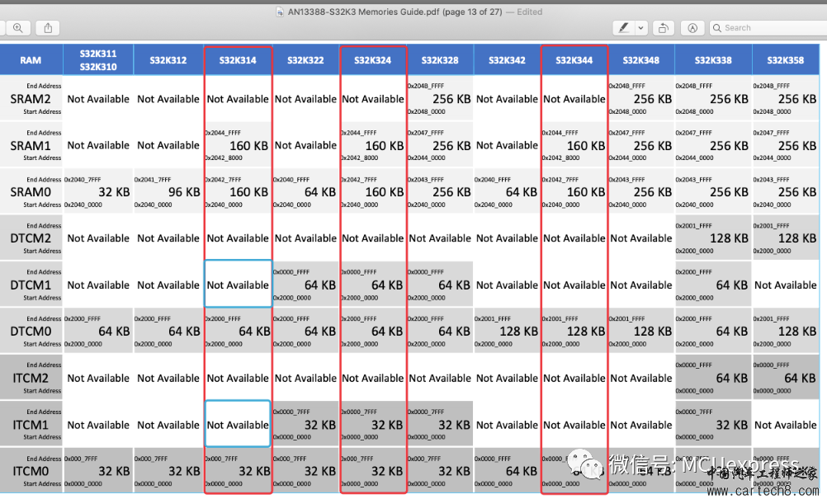Image resolution: width=827 pixels, height=504 pixels.
Task: Click 64 KB for S32K342 in the ITCM0 row
Action: (522, 471)
